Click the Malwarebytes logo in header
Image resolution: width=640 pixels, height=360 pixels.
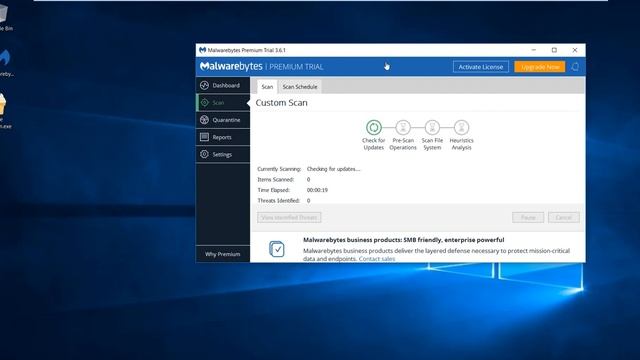tap(231, 66)
